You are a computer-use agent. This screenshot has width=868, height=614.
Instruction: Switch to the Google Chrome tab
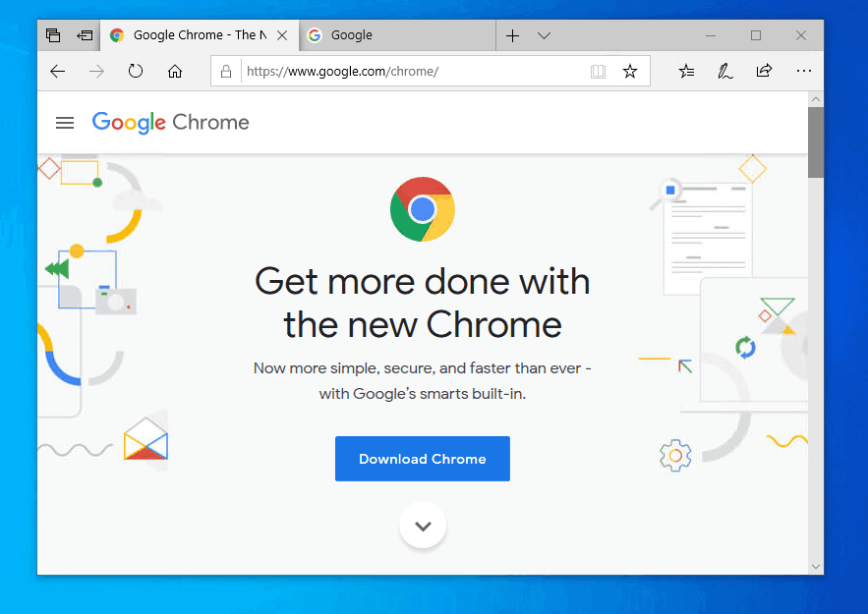click(200, 35)
